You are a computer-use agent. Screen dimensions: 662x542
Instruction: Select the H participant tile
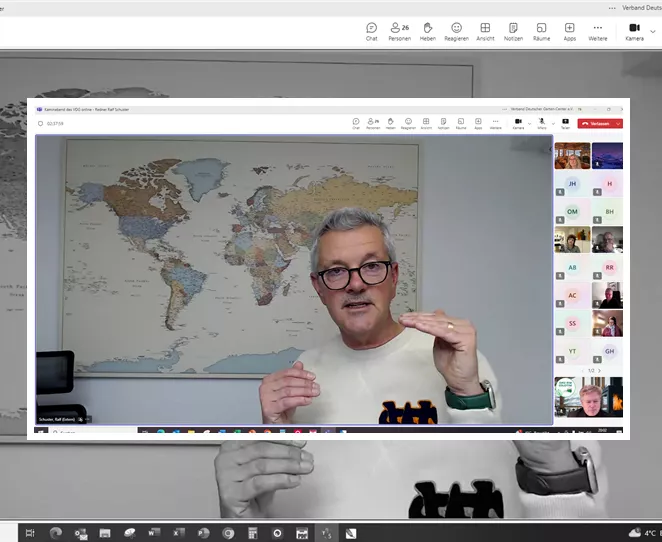click(x=607, y=184)
